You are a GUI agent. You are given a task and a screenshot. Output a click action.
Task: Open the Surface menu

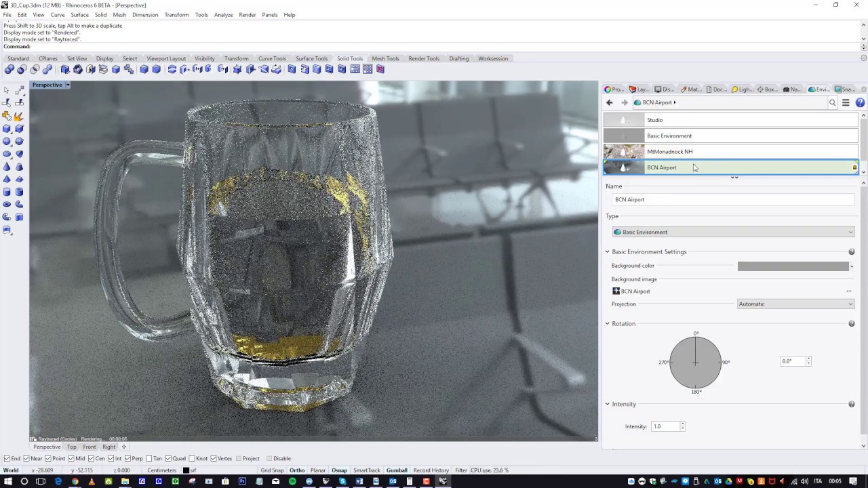click(x=79, y=15)
